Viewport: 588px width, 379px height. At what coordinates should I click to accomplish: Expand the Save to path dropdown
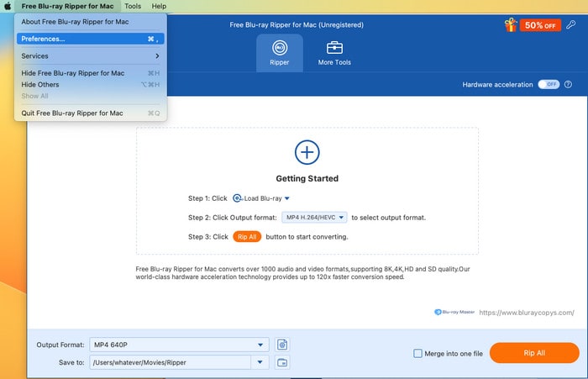(260, 362)
